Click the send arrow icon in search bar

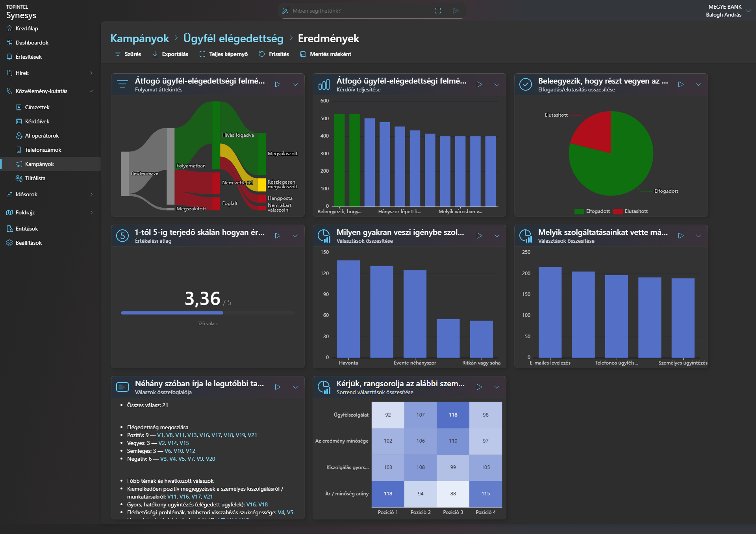456,11
